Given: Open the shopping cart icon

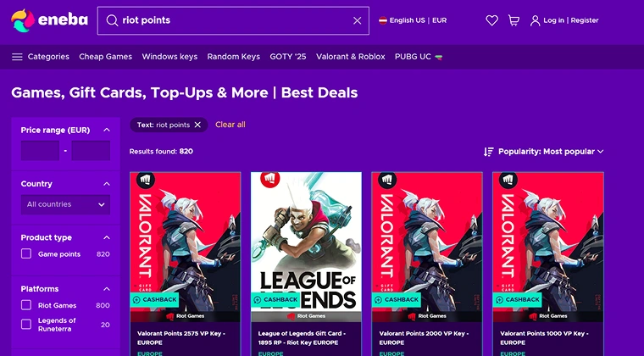Looking at the screenshot, I should (514, 20).
